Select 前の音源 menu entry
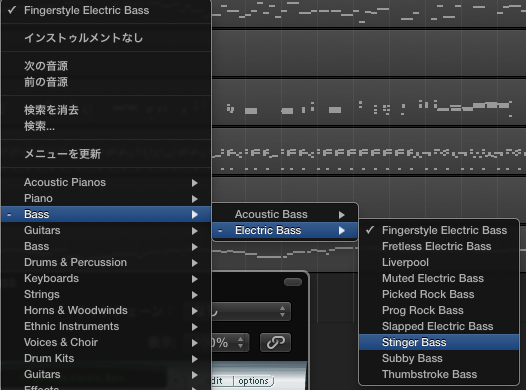 click(106, 82)
